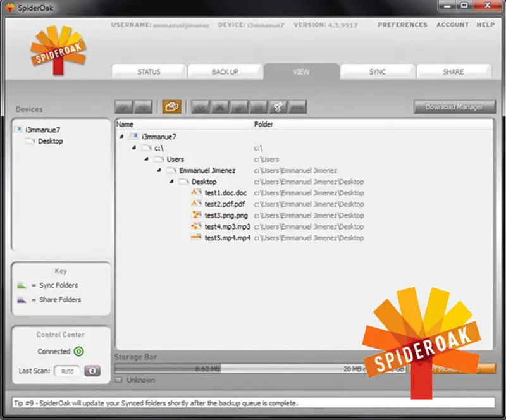
Task: Click the green Connected status icon
Action: point(78,351)
